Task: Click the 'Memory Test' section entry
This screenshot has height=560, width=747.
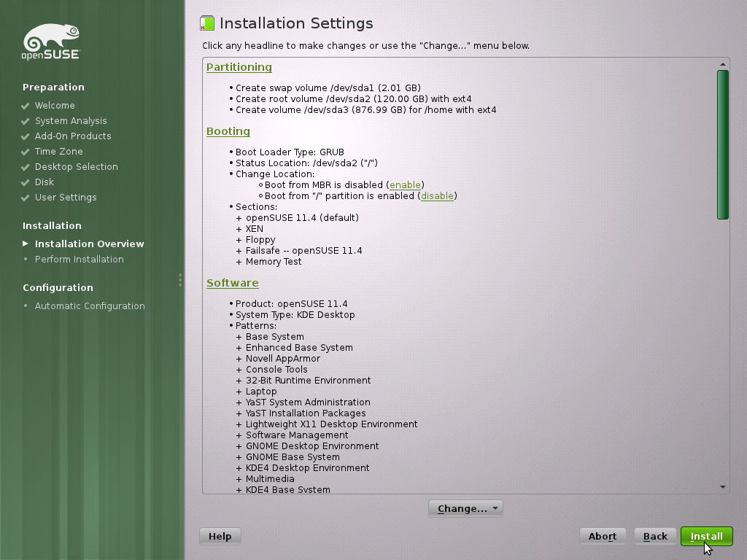Action: point(274,262)
